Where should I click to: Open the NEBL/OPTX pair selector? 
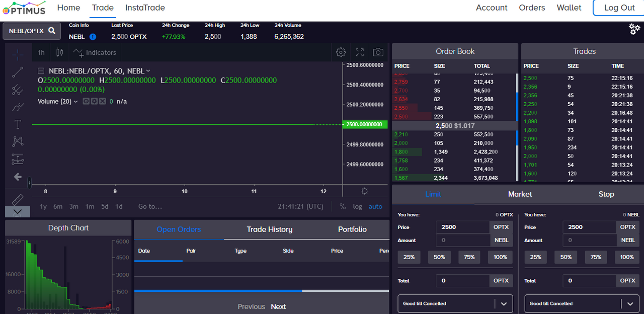point(32,31)
